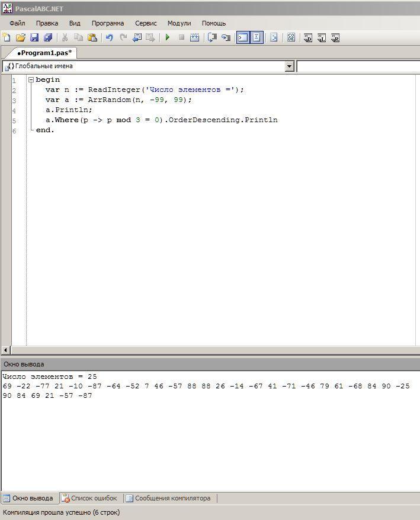Click the toolbar icon labeled L
The height and width of the screenshot is (520, 420).
322,38
